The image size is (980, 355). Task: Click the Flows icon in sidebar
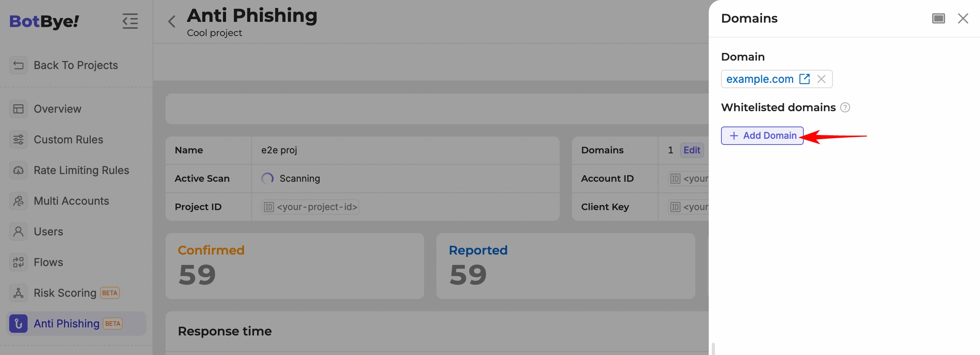pos(18,262)
